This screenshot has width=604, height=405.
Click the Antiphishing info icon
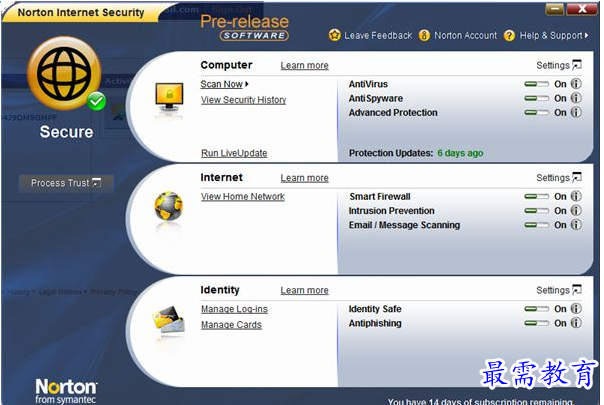pyautogui.click(x=576, y=323)
